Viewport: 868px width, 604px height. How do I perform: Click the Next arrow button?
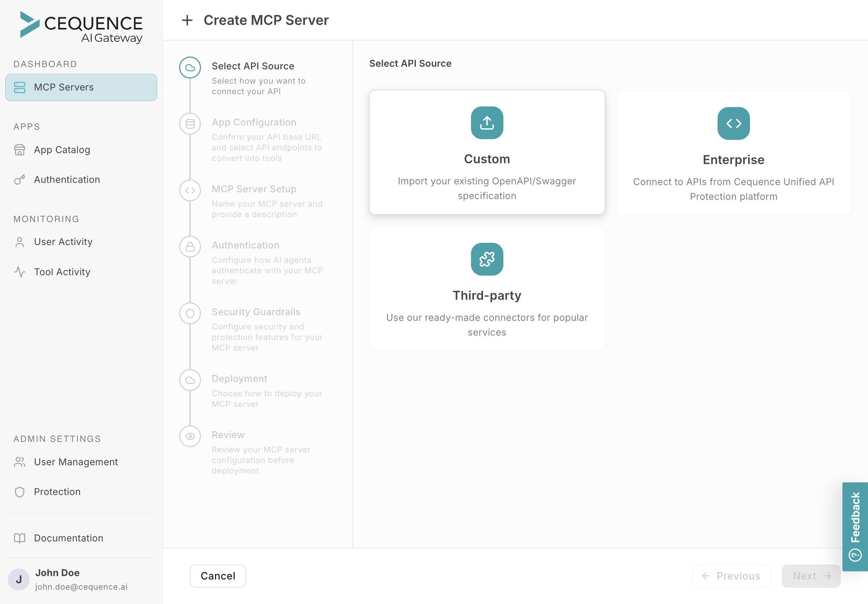pyautogui.click(x=811, y=576)
